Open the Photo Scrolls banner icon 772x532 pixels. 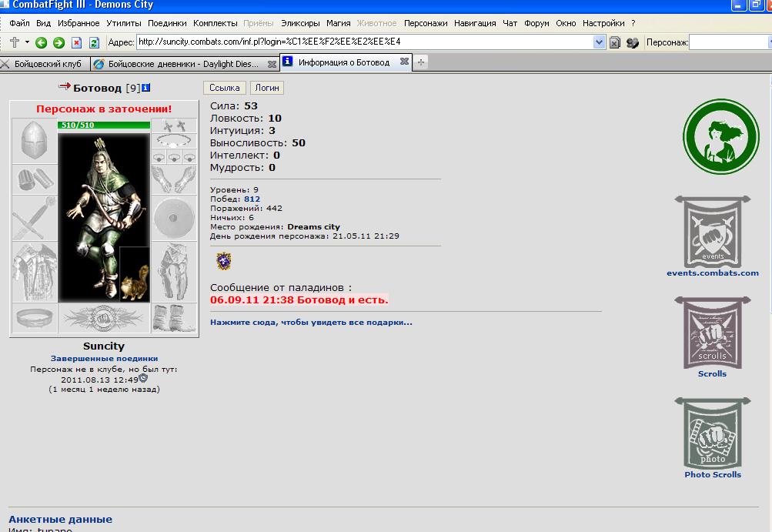click(x=713, y=433)
